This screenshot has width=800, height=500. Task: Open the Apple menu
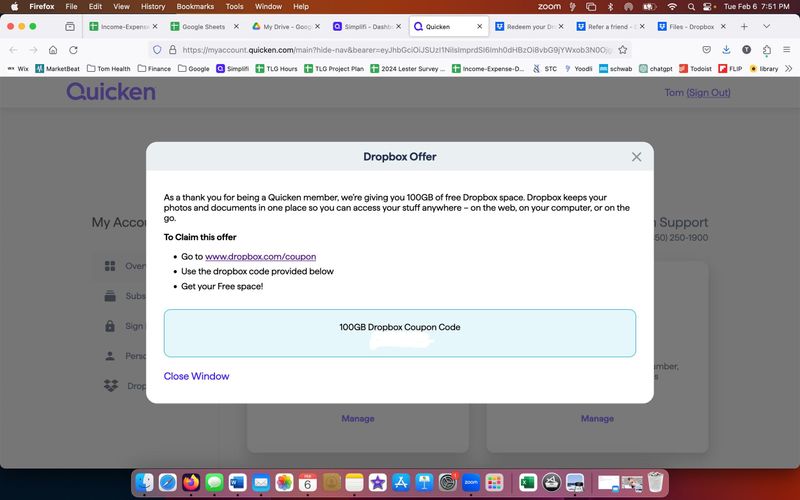14,7
